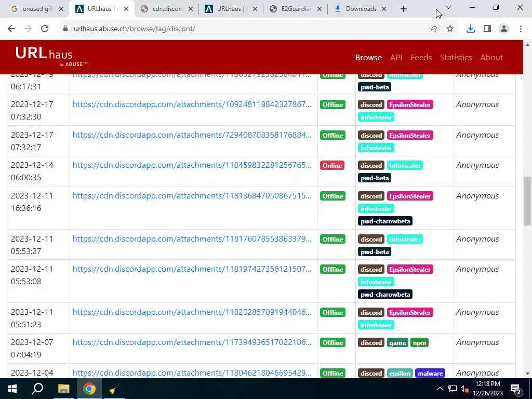Image resolution: width=532 pixels, height=399 pixels.
Task: Open Chrome three-dot menu
Action: point(521,29)
